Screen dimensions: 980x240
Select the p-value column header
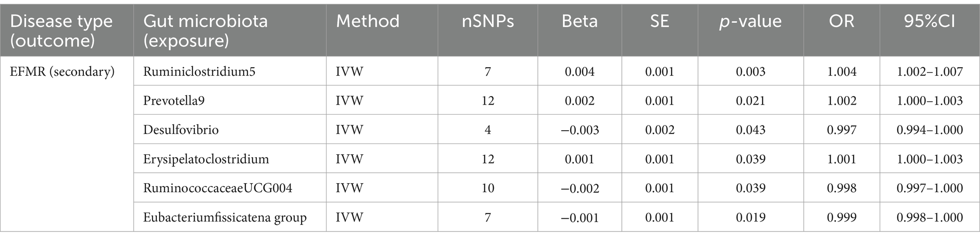pyautogui.click(x=751, y=21)
